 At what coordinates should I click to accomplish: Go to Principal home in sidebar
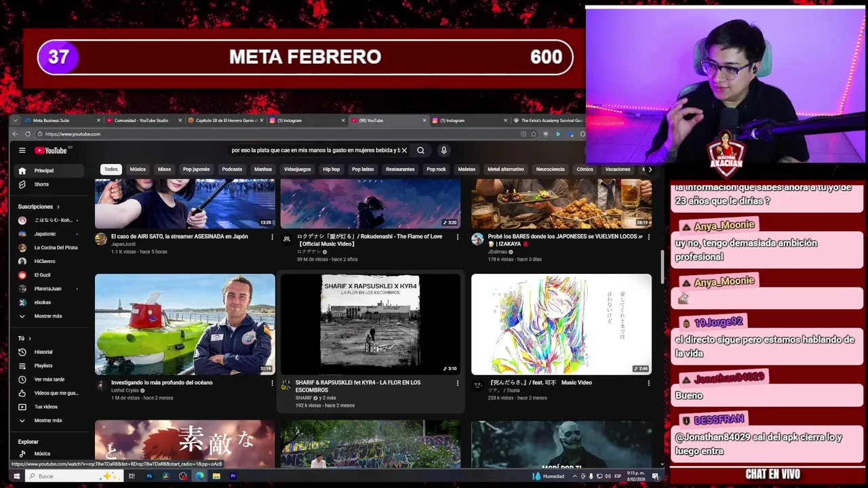[49, 171]
